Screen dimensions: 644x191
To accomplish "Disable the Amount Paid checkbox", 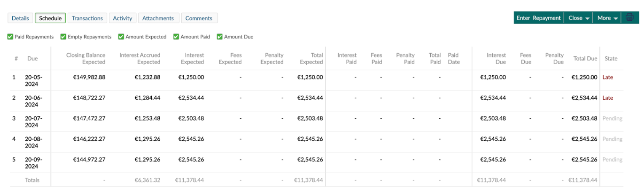I will (x=176, y=37).
